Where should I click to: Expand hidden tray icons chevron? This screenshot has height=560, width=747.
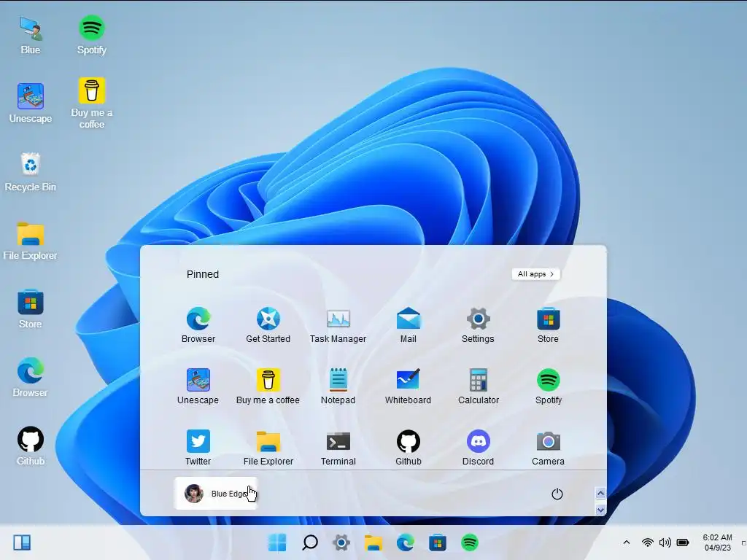coord(627,542)
